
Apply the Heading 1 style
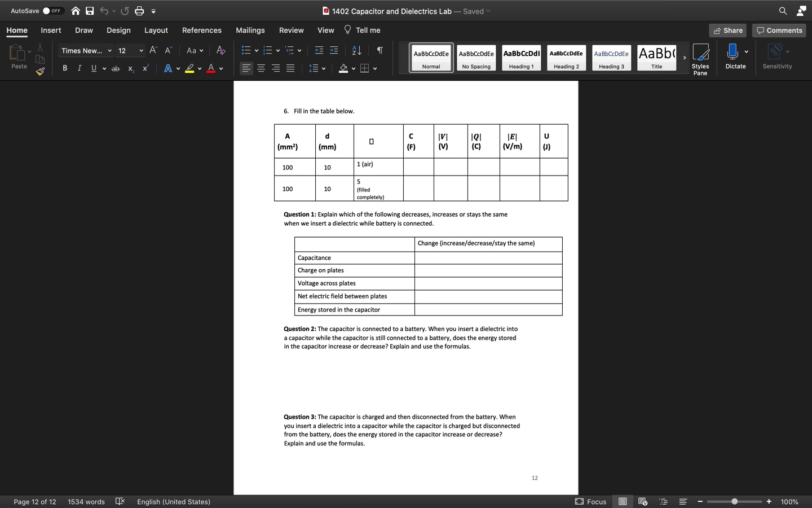522,58
